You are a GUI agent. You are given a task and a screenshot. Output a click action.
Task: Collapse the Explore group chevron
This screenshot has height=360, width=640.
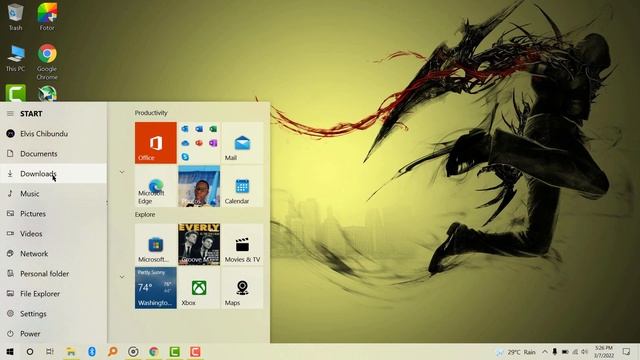(122, 277)
